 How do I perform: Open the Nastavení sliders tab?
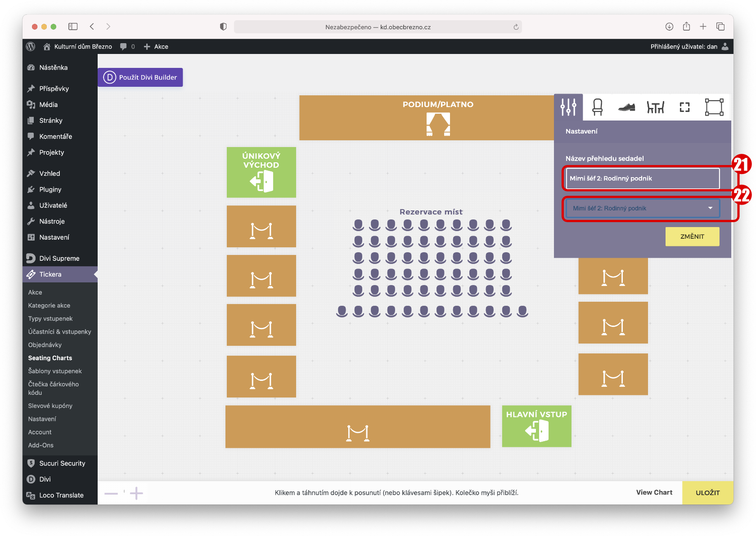[x=568, y=107]
